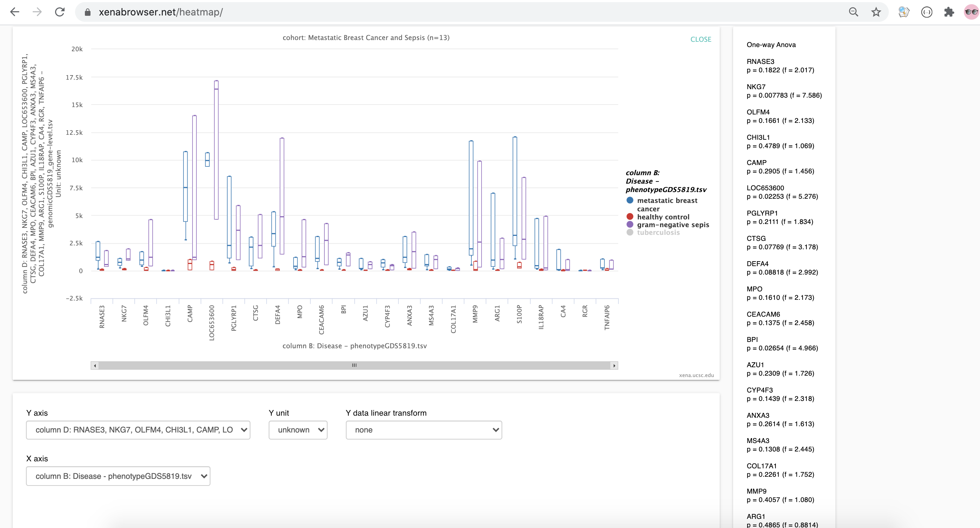Click the magnifier image extension icon
980x528 pixels.
[904, 12]
